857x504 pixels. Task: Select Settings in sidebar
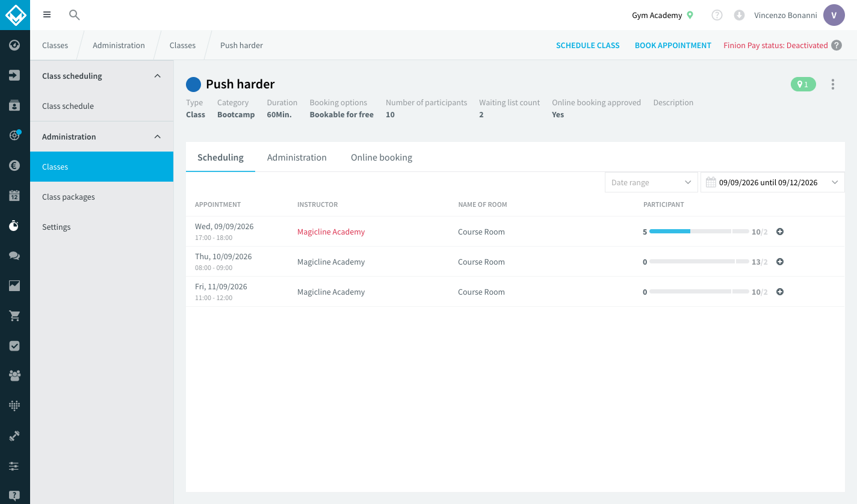pyautogui.click(x=102, y=227)
